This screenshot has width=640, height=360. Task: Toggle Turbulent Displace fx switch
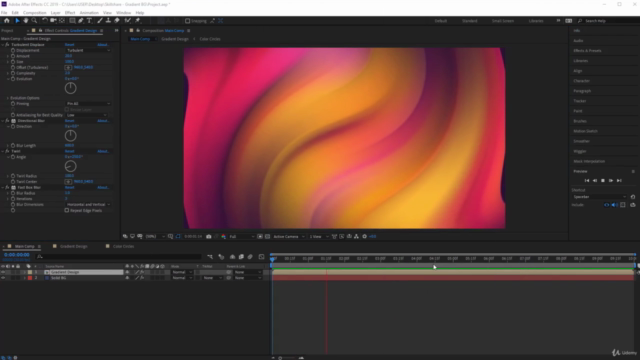pyautogui.click(x=7, y=44)
